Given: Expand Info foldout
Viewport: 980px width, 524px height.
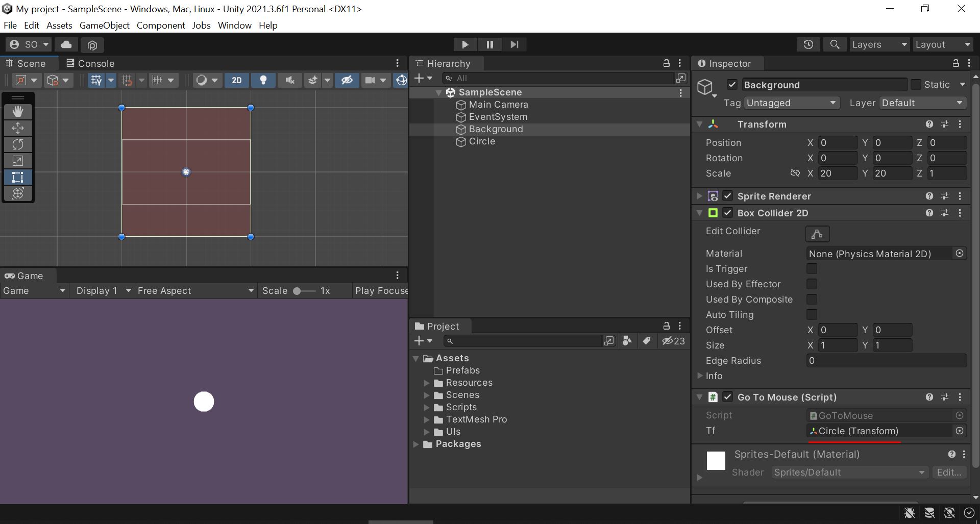Looking at the screenshot, I should point(700,376).
